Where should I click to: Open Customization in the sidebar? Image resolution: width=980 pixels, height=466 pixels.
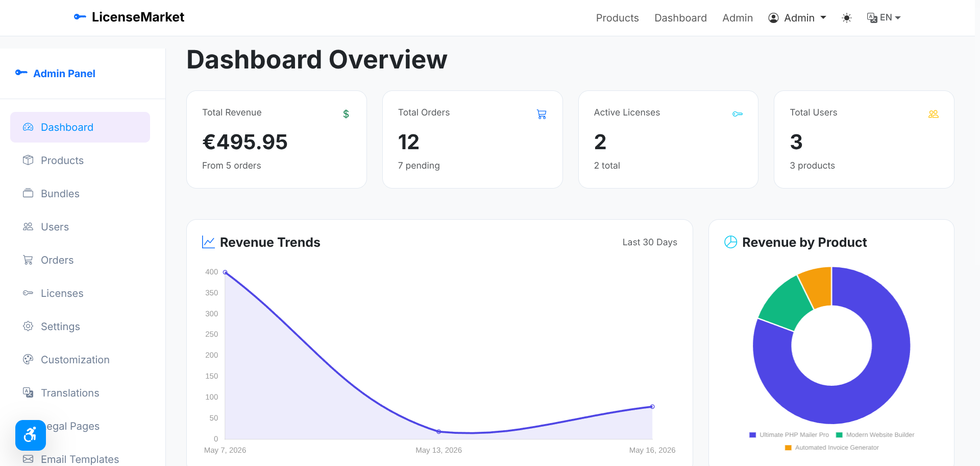[x=80, y=360]
